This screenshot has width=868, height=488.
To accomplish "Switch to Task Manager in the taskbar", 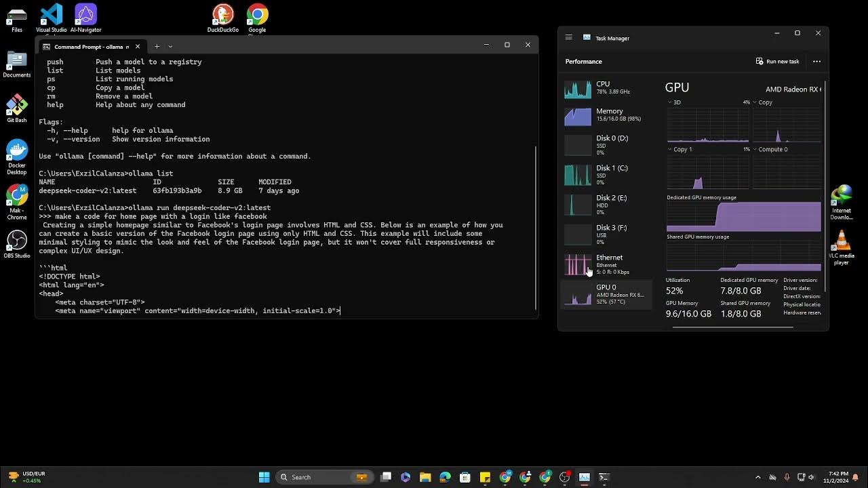I will (x=585, y=477).
